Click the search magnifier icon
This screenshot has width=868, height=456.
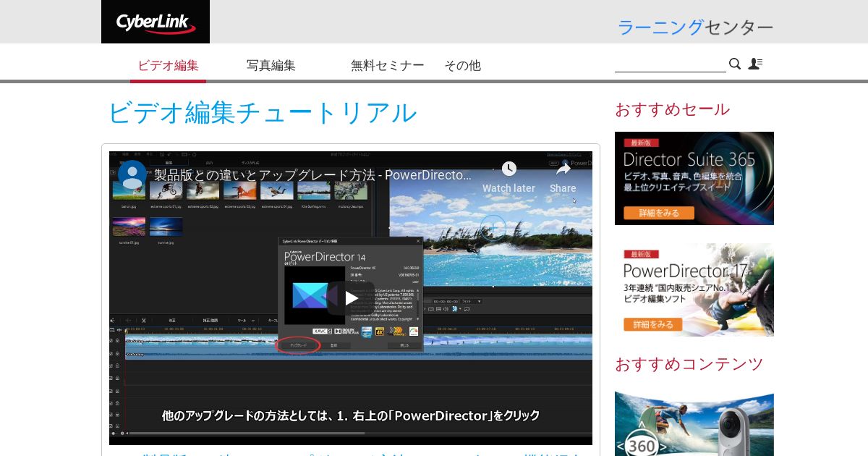(735, 64)
